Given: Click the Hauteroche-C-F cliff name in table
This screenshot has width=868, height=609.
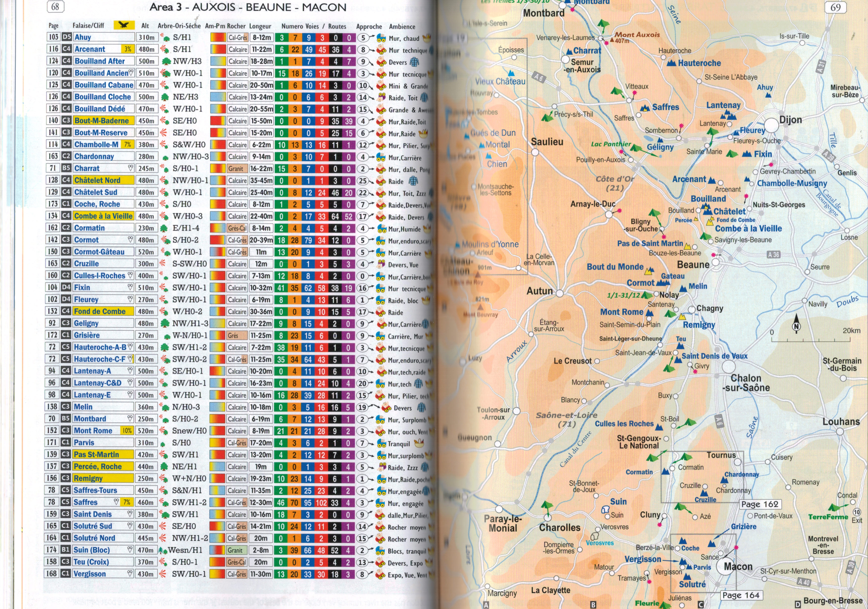Looking at the screenshot, I should point(99,359).
